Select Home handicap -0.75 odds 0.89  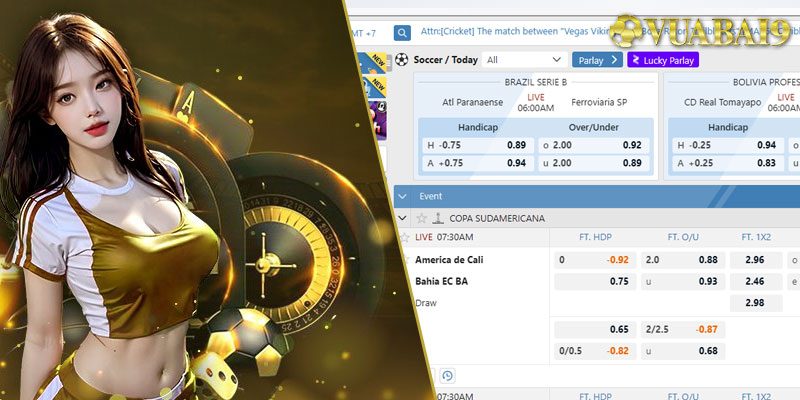(477, 145)
